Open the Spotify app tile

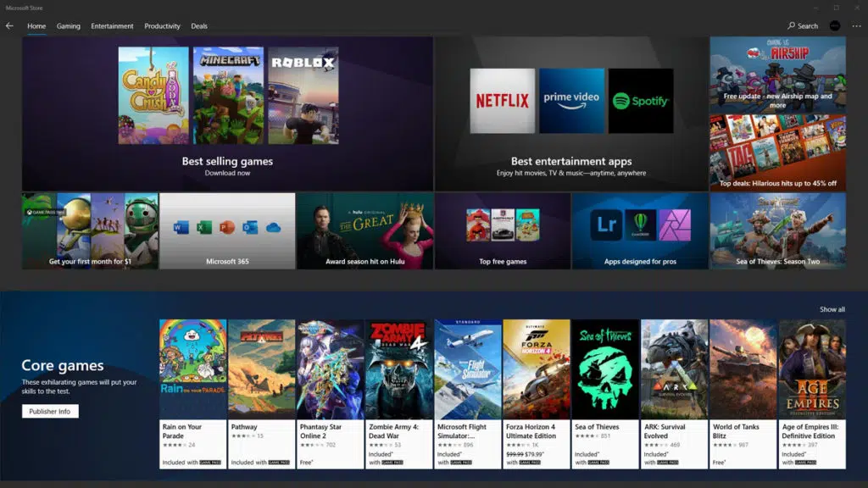(641, 101)
